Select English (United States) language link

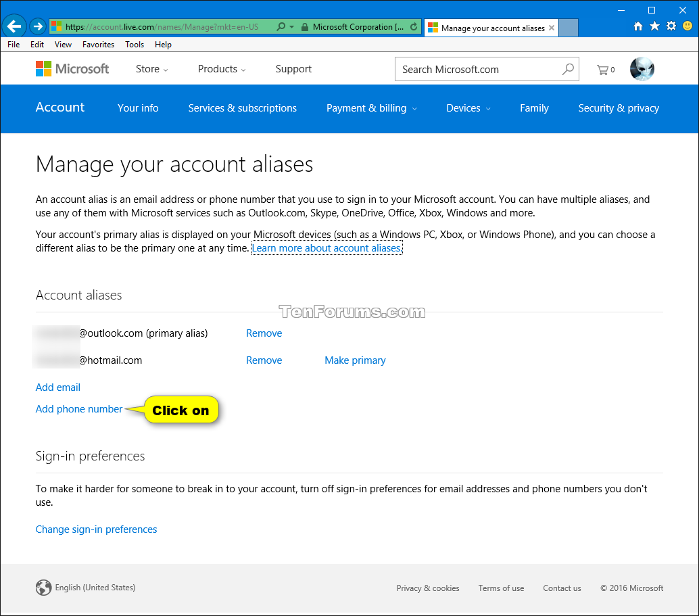[x=95, y=588]
